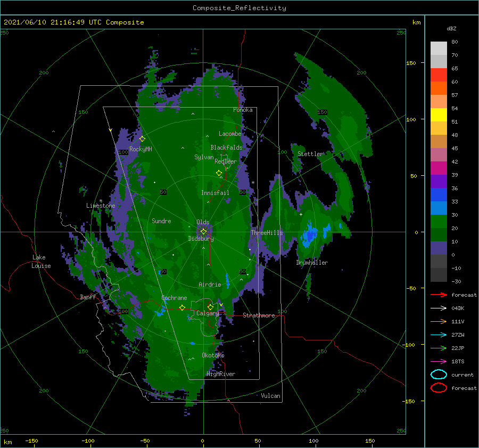Click the white 04DK arrow icon
This screenshot has width=479, height=448.
click(439, 308)
